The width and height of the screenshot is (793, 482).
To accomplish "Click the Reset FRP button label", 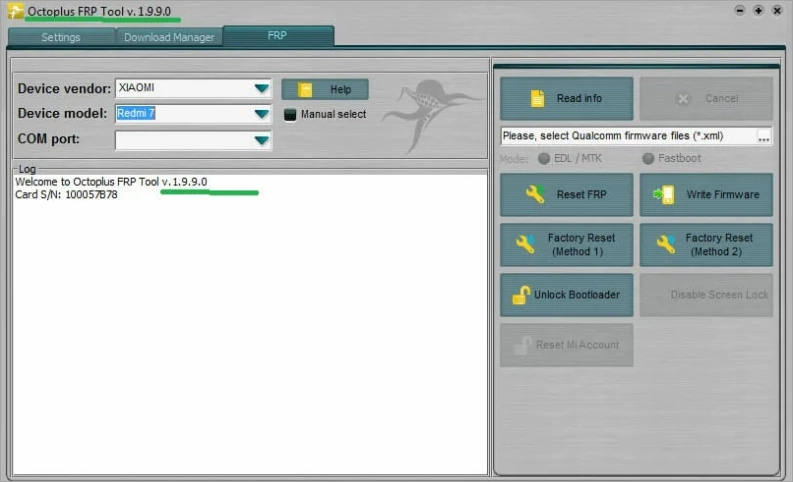I will 581,194.
